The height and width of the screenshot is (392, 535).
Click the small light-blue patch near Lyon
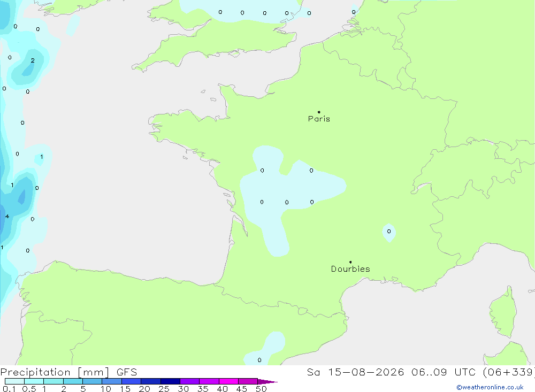(x=389, y=233)
